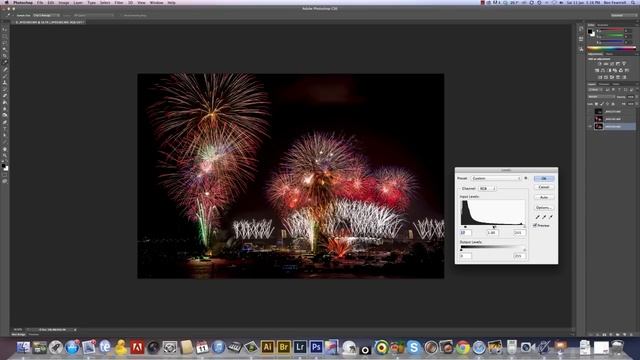640x360 pixels.
Task: Click the foreground color swatch in Color panel
Action: (590, 31)
